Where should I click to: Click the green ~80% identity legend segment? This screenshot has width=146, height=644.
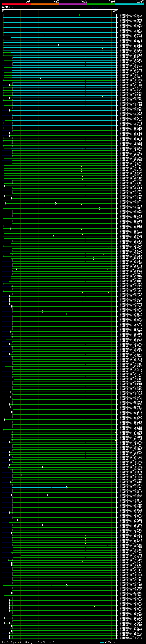101,4
